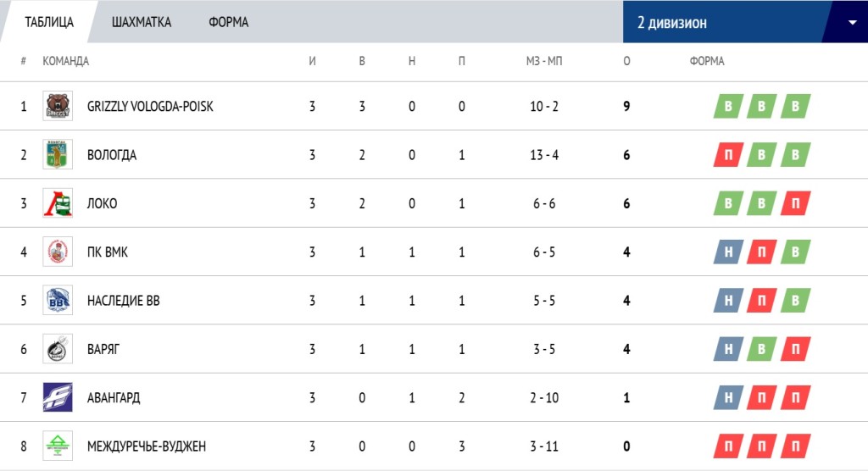Click the blue Н form badge for Авангард
Viewport: 868px width, 471px height.
click(728, 397)
